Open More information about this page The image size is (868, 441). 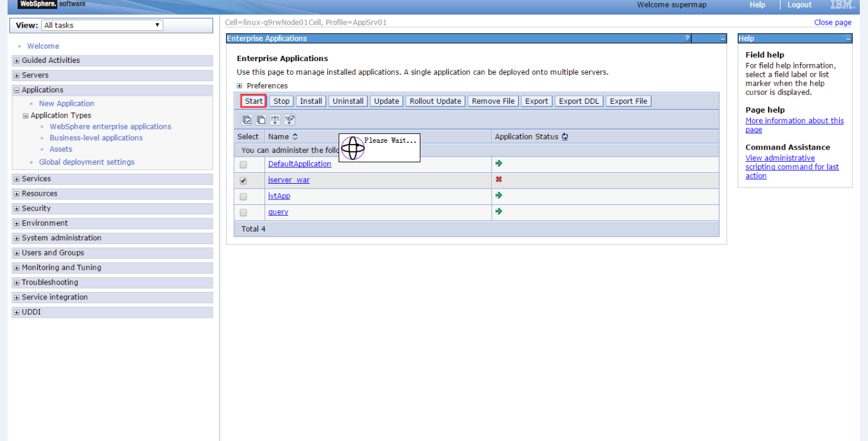(x=794, y=125)
